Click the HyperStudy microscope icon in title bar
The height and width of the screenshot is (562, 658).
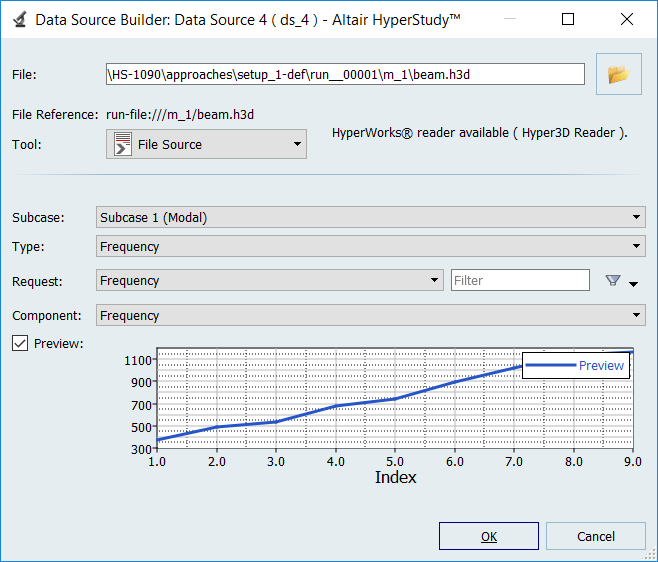tap(18, 19)
